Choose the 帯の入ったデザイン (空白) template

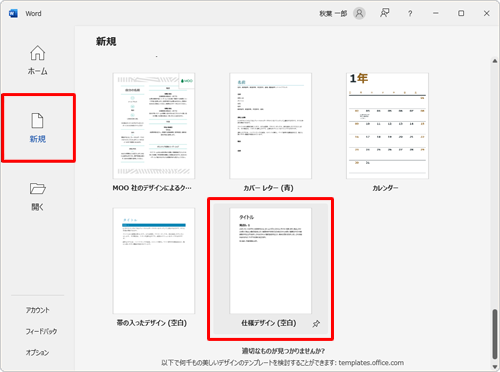click(154, 261)
